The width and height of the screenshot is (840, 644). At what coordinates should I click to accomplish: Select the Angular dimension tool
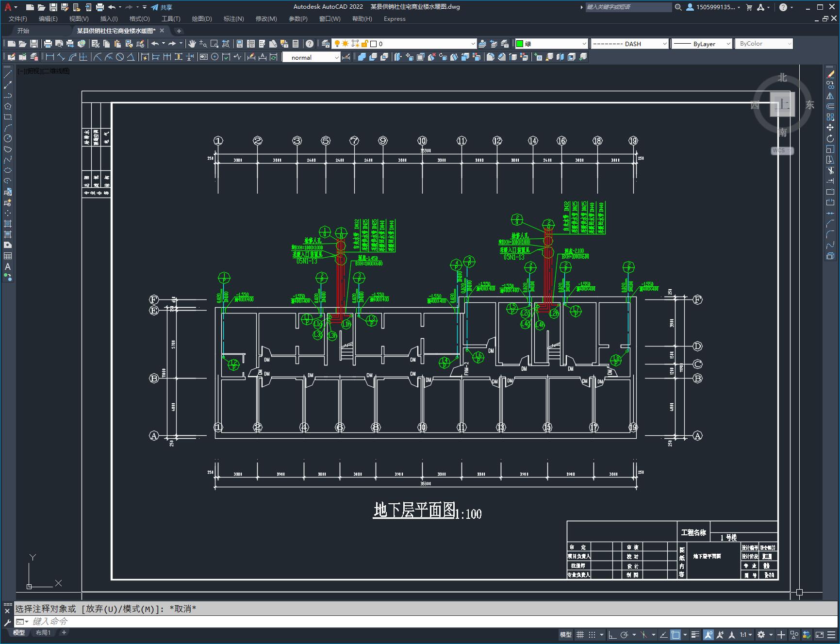pyautogui.click(x=131, y=57)
